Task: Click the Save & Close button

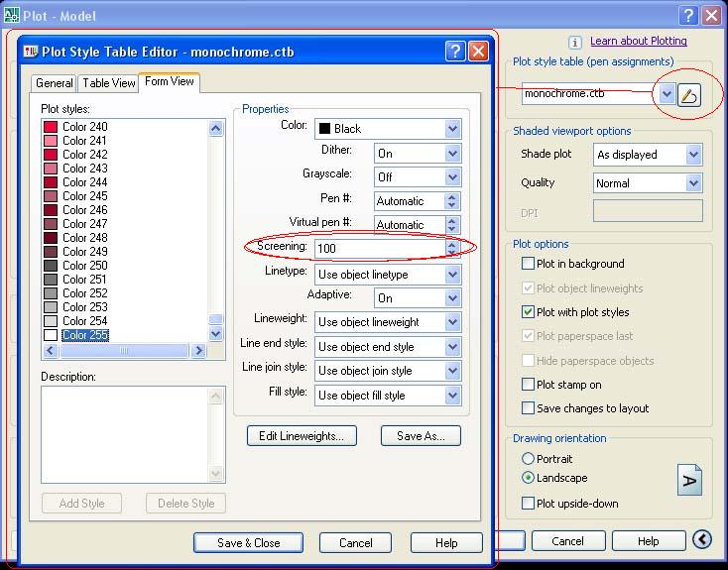Action: pos(248,542)
